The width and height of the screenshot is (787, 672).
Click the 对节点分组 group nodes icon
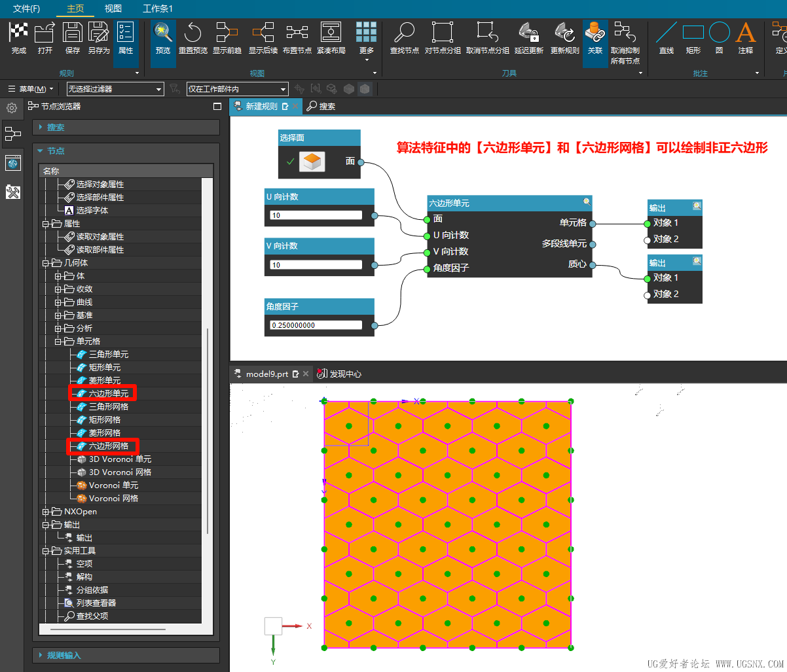tap(442, 37)
